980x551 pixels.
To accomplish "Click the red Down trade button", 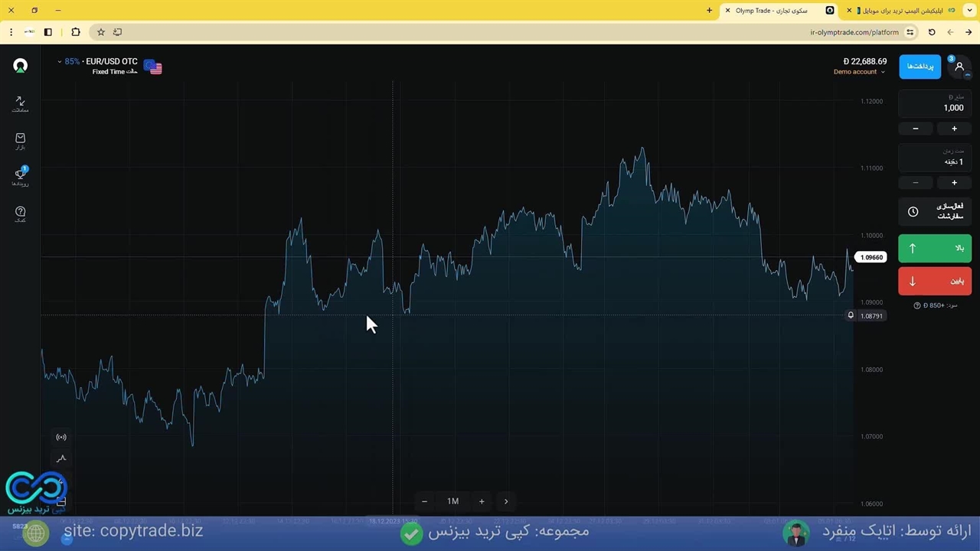I will point(935,281).
